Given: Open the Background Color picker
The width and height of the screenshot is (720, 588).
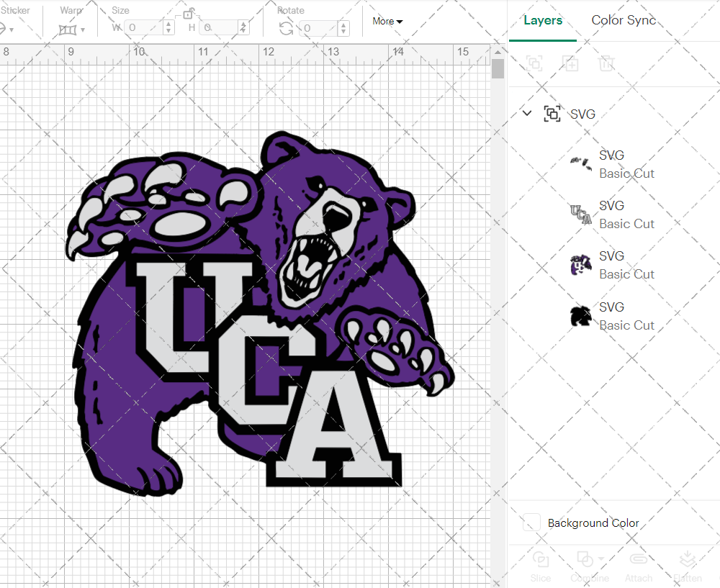Looking at the screenshot, I should [531, 523].
